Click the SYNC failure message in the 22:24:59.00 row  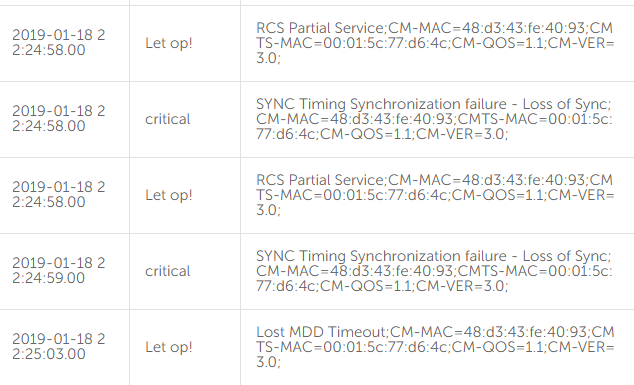point(434,271)
